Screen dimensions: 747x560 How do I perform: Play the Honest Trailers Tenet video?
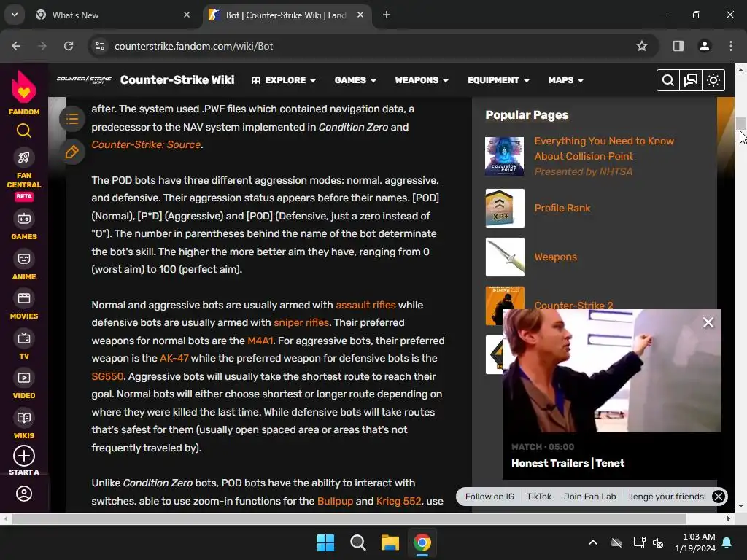(612, 370)
